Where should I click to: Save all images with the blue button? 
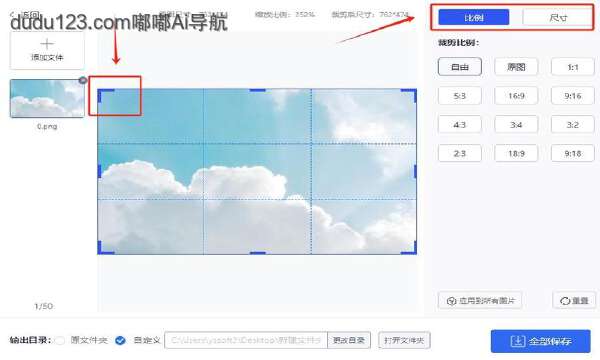click(541, 341)
